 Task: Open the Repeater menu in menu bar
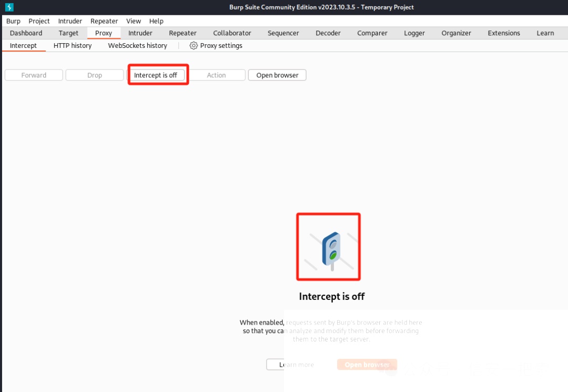(104, 21)
